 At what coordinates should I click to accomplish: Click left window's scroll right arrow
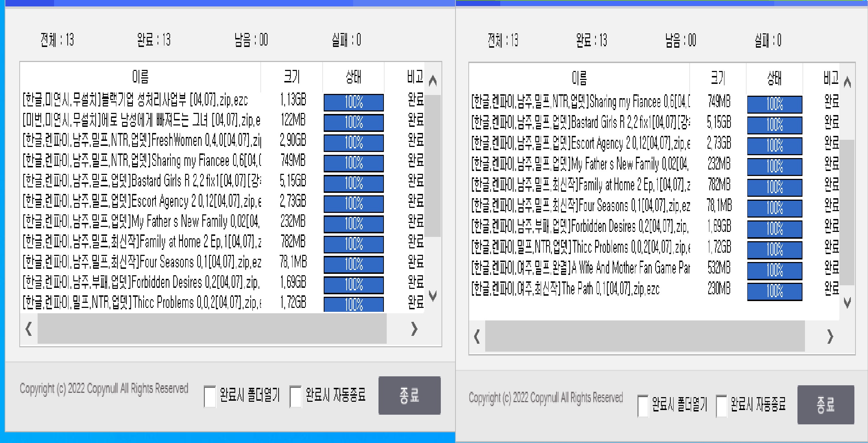click(x=414, y=329)
